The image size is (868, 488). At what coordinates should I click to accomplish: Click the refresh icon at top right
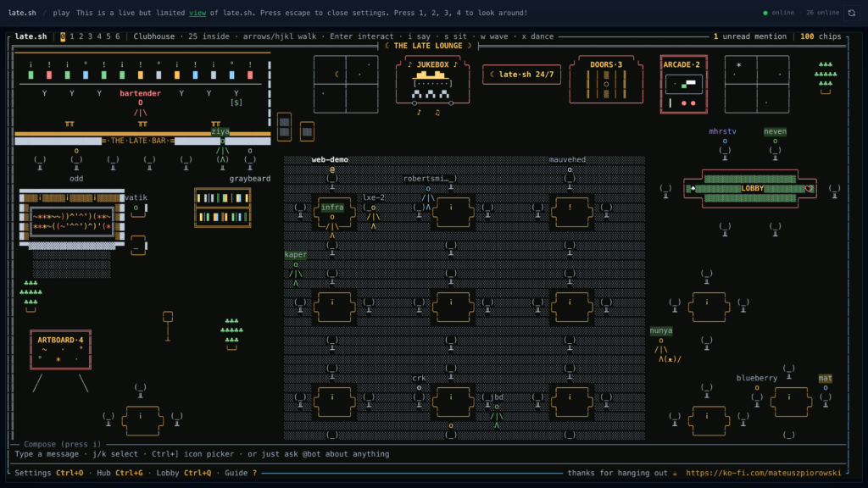[x=852, y=13]
